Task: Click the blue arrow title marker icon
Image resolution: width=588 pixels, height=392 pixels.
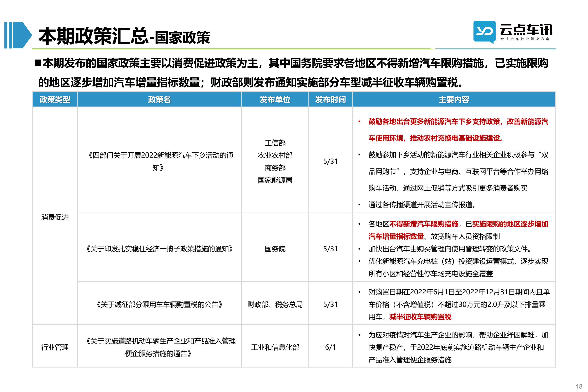Action: pyautogui.click(x=18, y=35)
